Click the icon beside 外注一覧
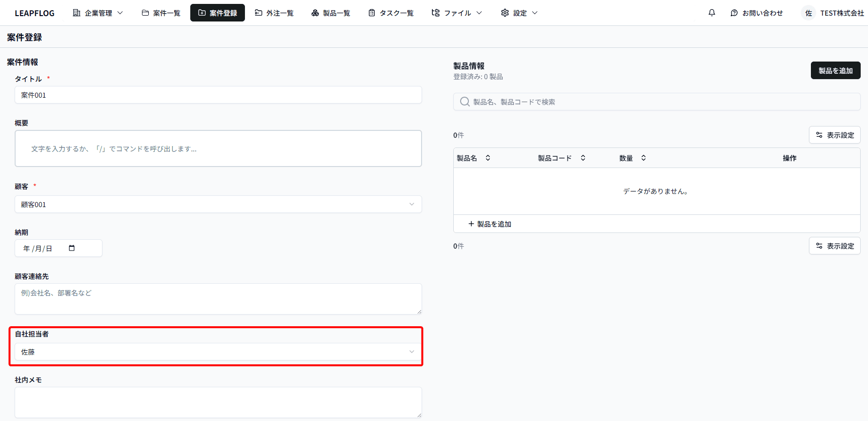The image size is (868, 421). [259, 13]
